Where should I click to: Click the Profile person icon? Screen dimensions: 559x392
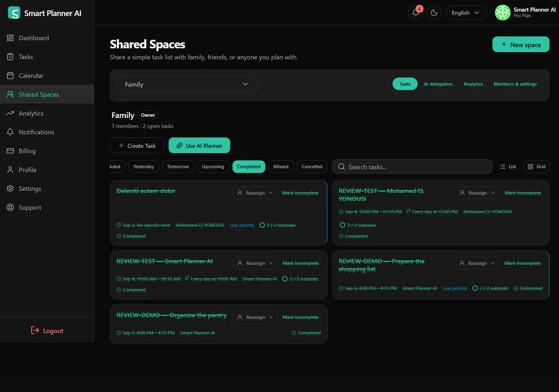pyautogui.click(x=10, y=170)
